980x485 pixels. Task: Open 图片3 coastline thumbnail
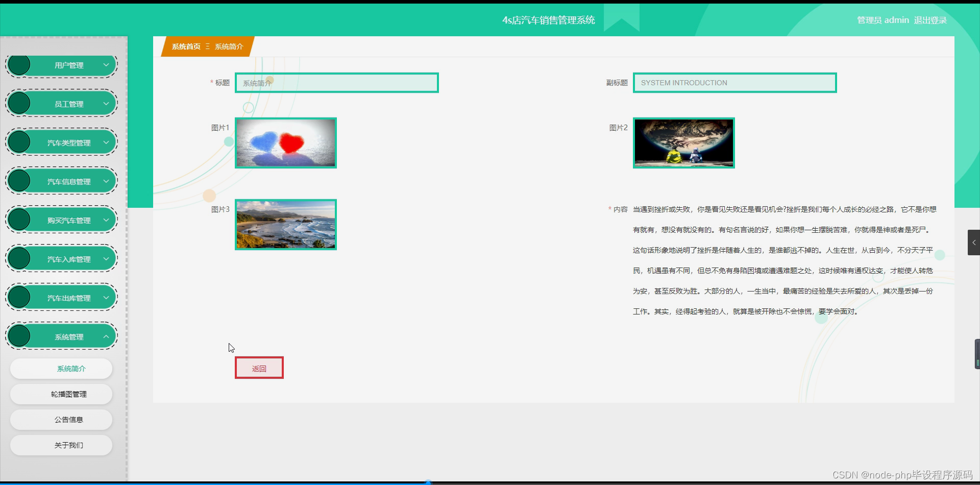tap(286, 225)
